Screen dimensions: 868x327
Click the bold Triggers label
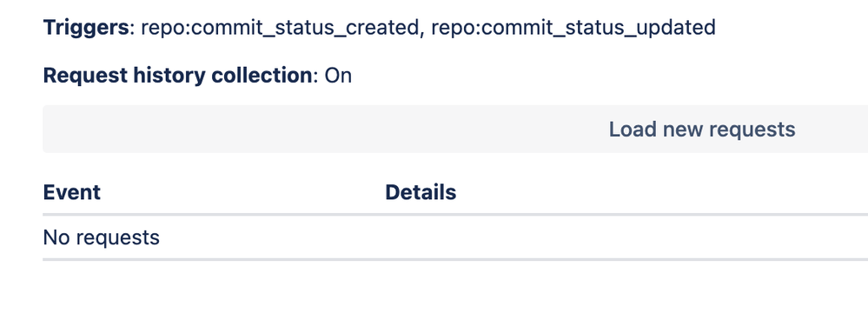point(86,27)
